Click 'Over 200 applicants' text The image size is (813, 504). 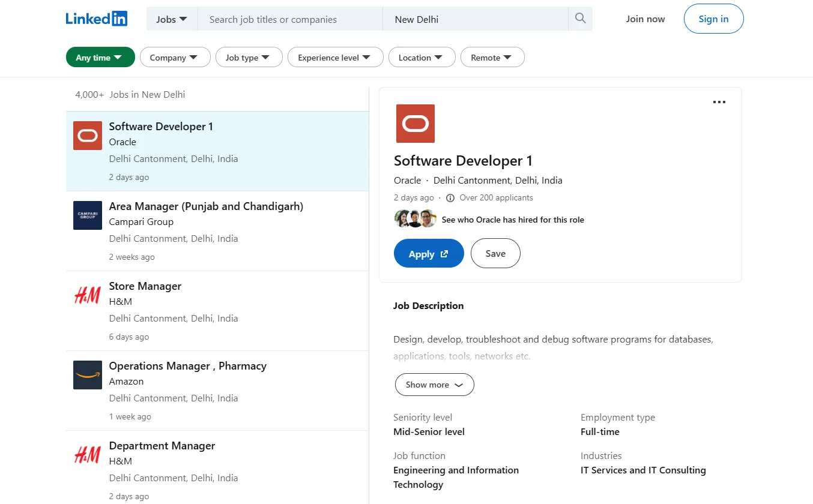pos(496,197)
